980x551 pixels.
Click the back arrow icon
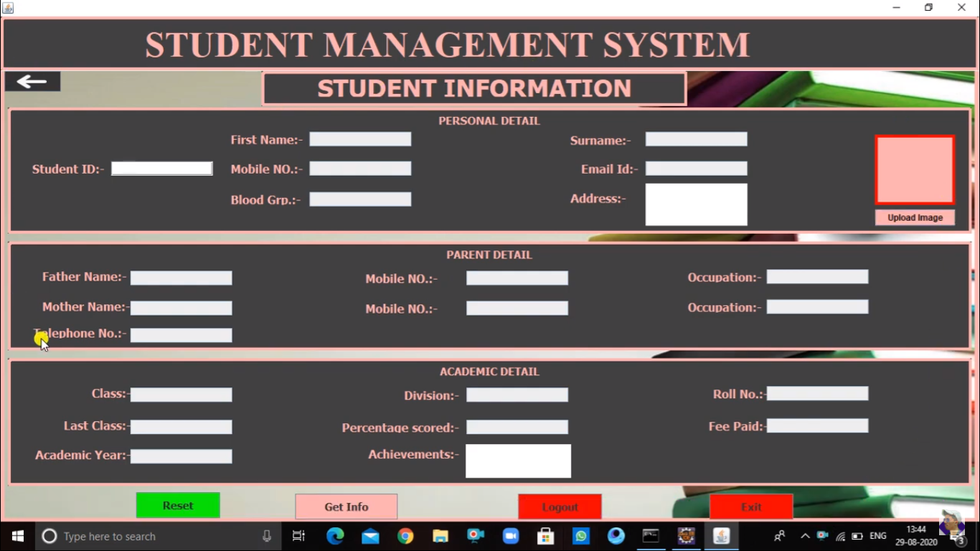coord(32,81)
